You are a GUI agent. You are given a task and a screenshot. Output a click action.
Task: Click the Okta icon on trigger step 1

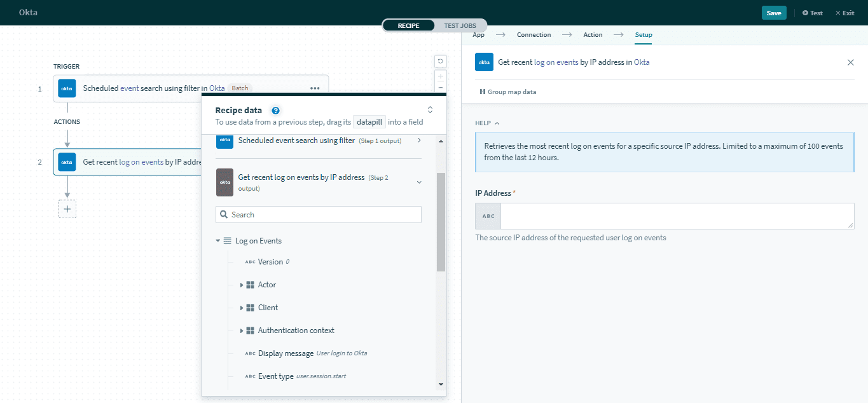click(x=67, y=88)
